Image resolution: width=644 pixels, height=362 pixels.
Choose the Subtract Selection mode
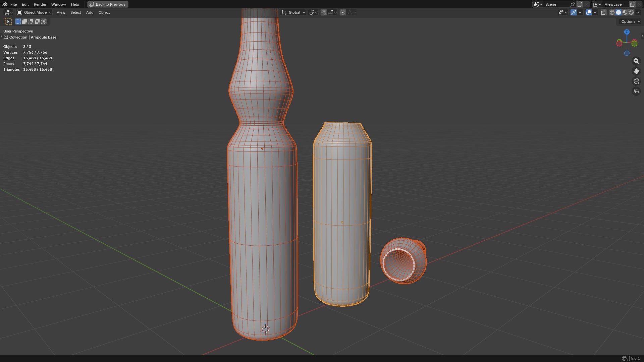(x=31, y=21)
